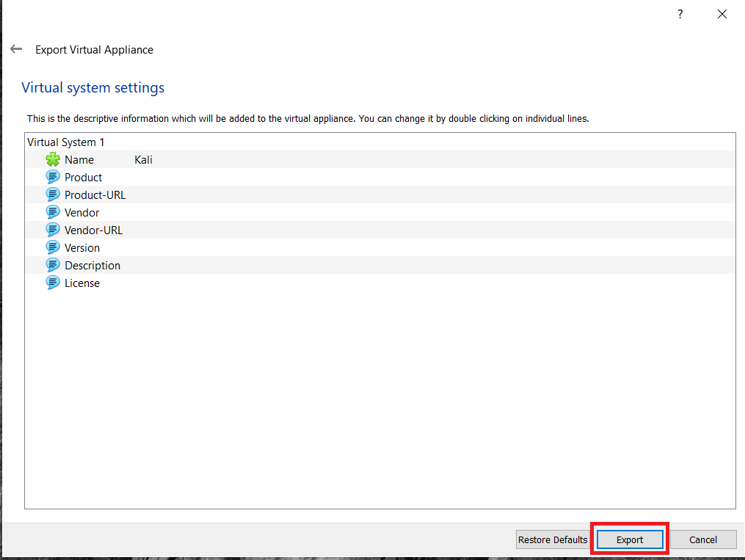Select the Product row
745x560 pixels.
coord(82,177)
